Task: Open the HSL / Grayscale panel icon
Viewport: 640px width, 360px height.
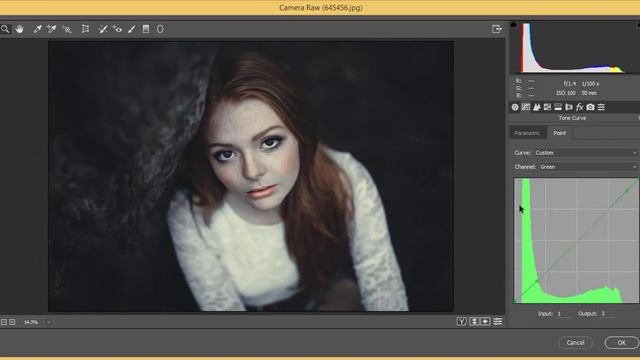Action: (x=547, y=107)
